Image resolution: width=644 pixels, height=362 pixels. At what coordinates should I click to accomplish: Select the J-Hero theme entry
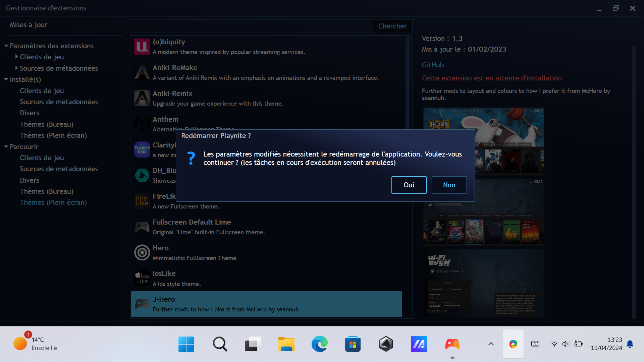coord(267,304)
